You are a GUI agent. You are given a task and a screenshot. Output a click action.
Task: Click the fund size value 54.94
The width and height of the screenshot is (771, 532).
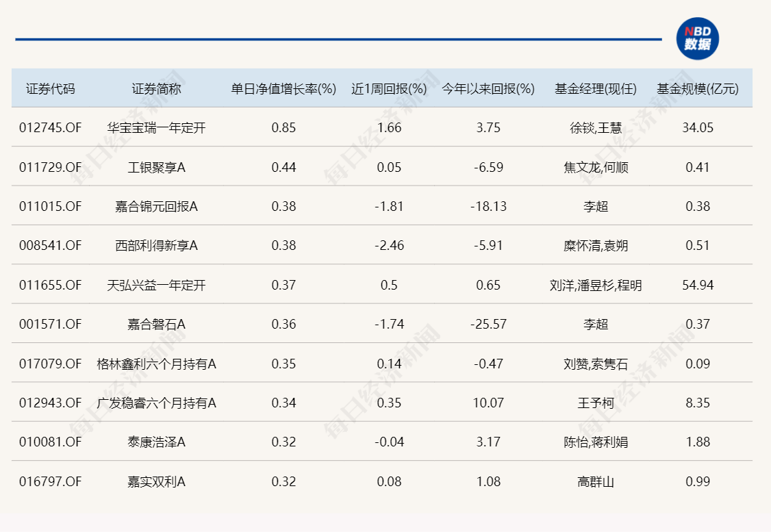point(698,286)
